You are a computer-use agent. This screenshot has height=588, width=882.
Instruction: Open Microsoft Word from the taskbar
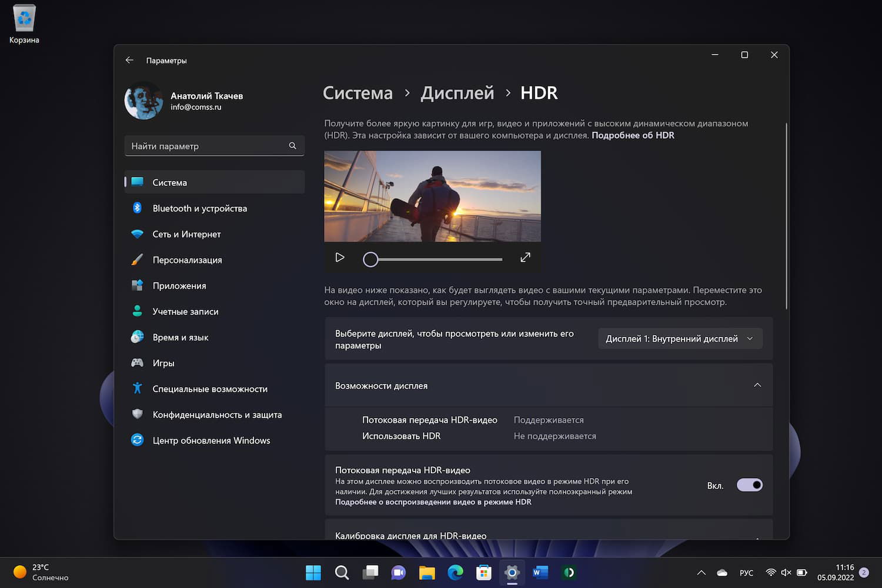coord(540,572)
